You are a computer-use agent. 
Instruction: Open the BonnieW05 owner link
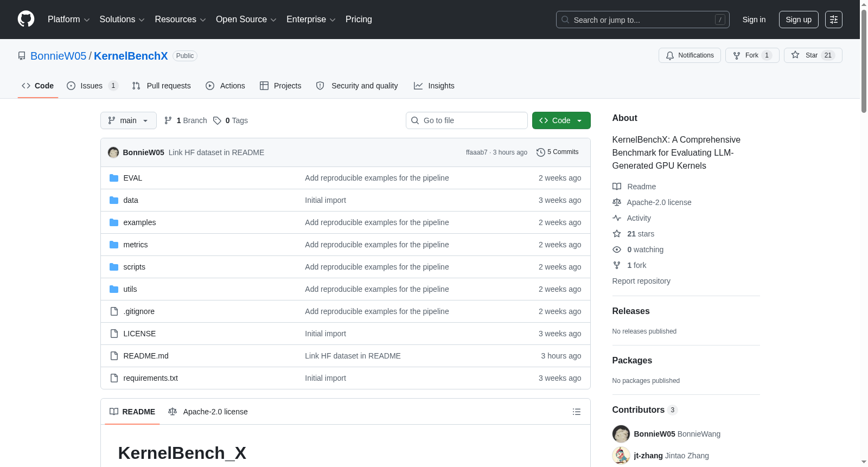[x=59, y=56]
